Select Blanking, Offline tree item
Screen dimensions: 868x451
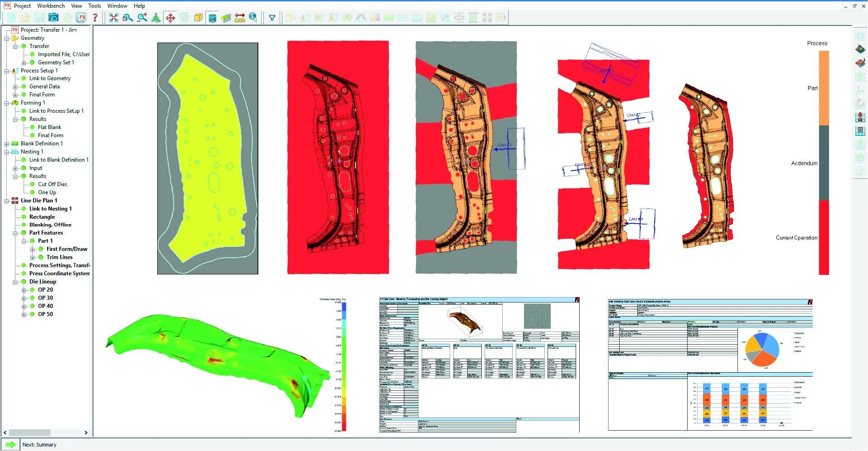pyautogui.click(x=50, y=225)
